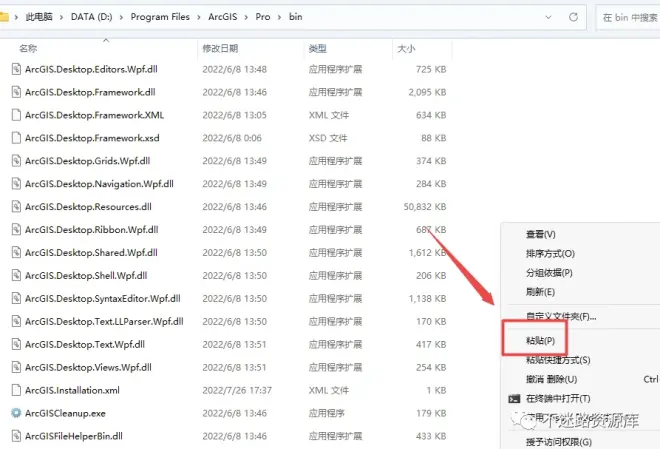The image size is (660, 449).
Task: Expand the chevron before 此电脑 in the path
Action: (16, 17)
